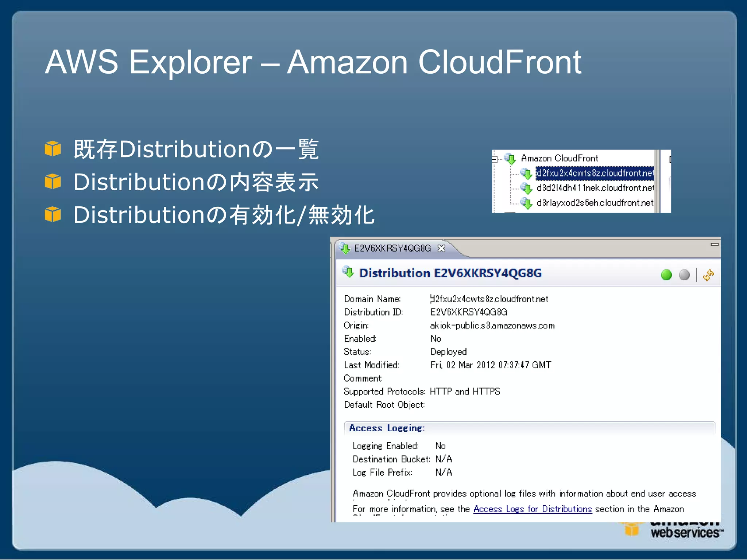Minimize the distribution editor panel
This screenshot has height=560, width=747.
point(715,244)
